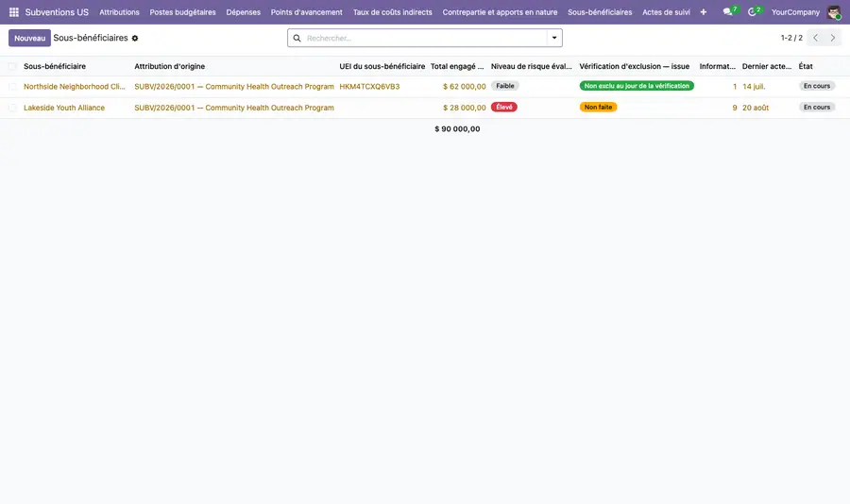This screenshot has width=850, height=504.
Task: Sort by Vérification d'exclusion — issue header
Action: [x=635, y=66]
